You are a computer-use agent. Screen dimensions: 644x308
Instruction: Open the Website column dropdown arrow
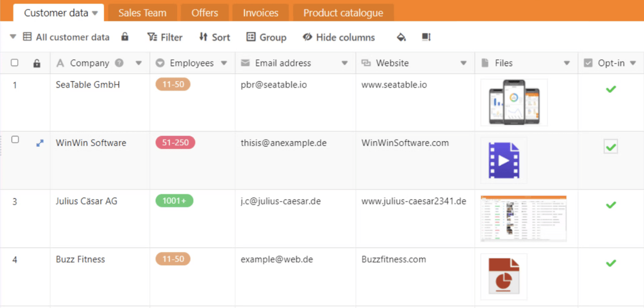(x=464, y=63)
